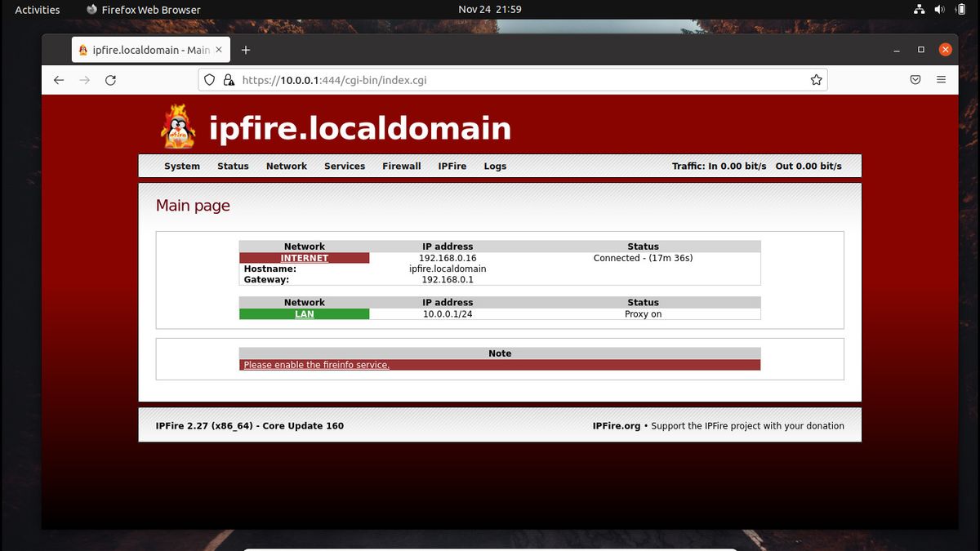
Task: Open the Firewall menu in IPFire
Action: coord(401,166)
